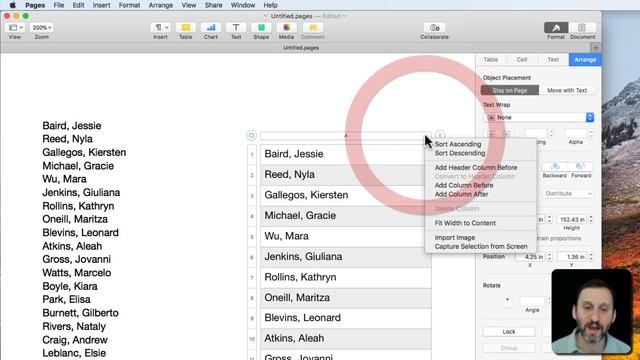Open the Text Wrap None popup
640x360 pixels.
pyautogui.click(x=539, y=118)
